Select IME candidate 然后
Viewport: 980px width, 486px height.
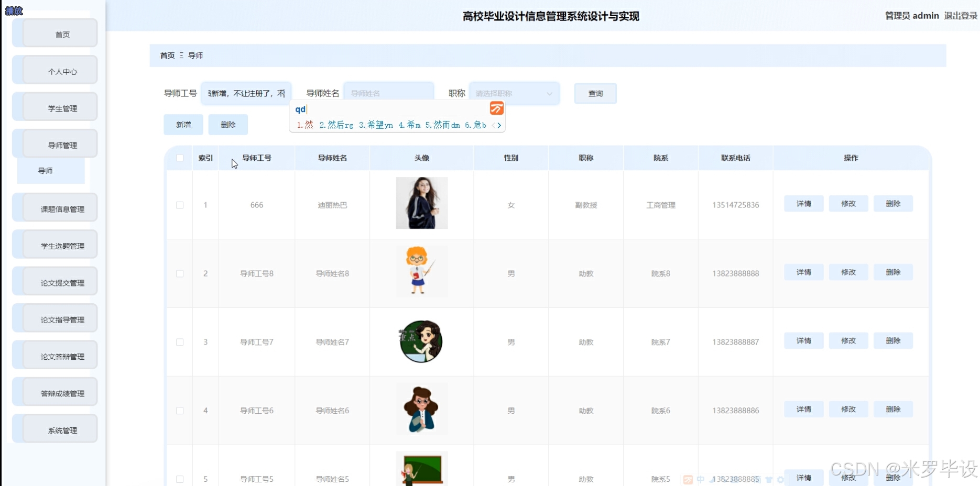(336, 125)
